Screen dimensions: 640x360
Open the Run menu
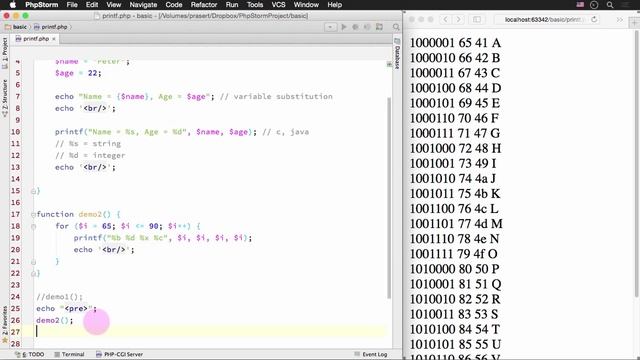[x=232, y=5]
